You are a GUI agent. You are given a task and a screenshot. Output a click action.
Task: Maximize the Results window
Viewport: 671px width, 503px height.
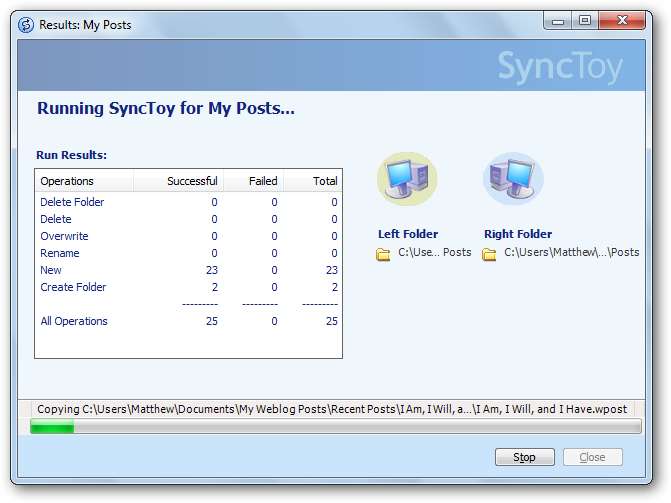point(584,20)
